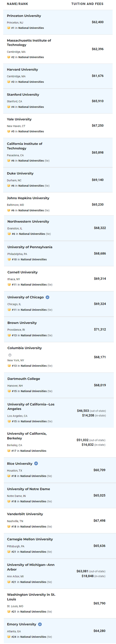This screenshot has width=116, height=644.
Task: Click National Universities link under Johns Hopkins
Action: click(31, 210)
